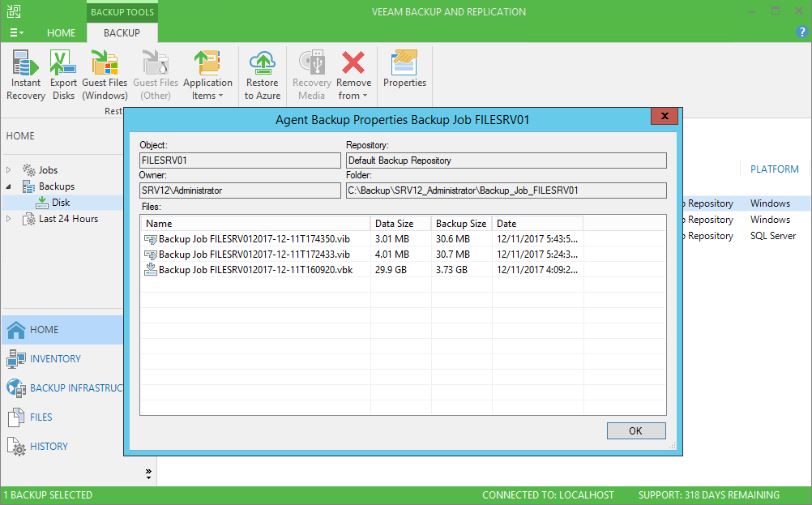Click the 172433.vib file icon
812x505 pixels.
[x=151, y=255]
